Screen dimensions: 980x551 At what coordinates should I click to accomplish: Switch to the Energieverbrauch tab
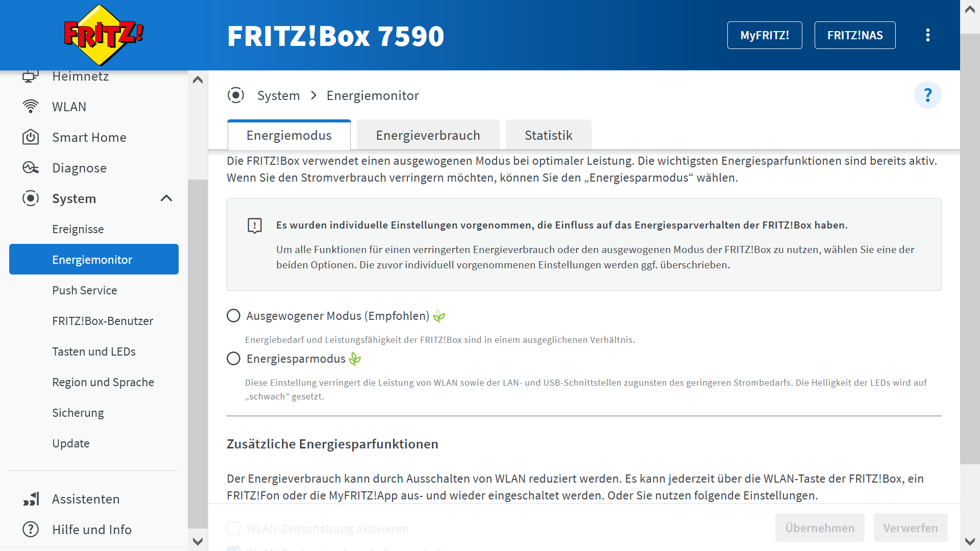pos(428,135)
